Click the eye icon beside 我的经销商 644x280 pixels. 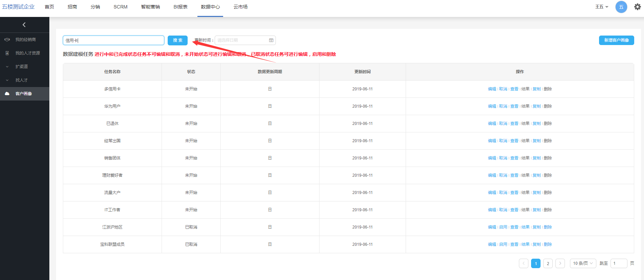7,40
